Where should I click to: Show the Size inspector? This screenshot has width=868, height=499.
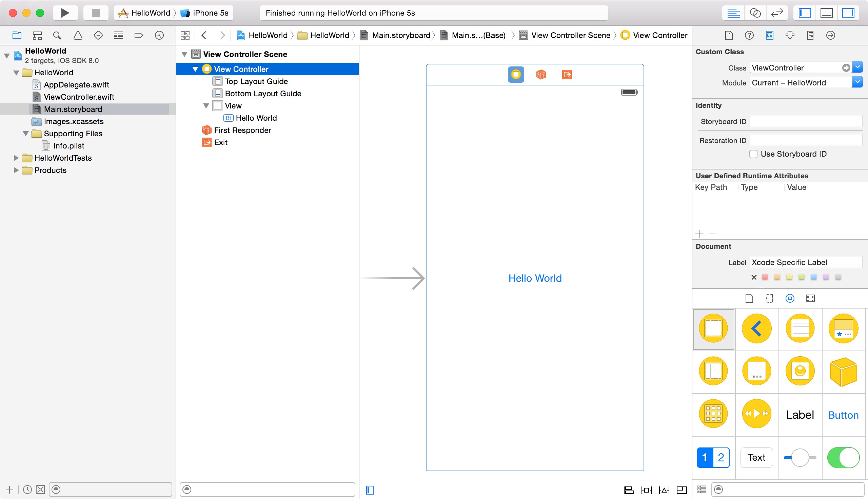(810, 35)
